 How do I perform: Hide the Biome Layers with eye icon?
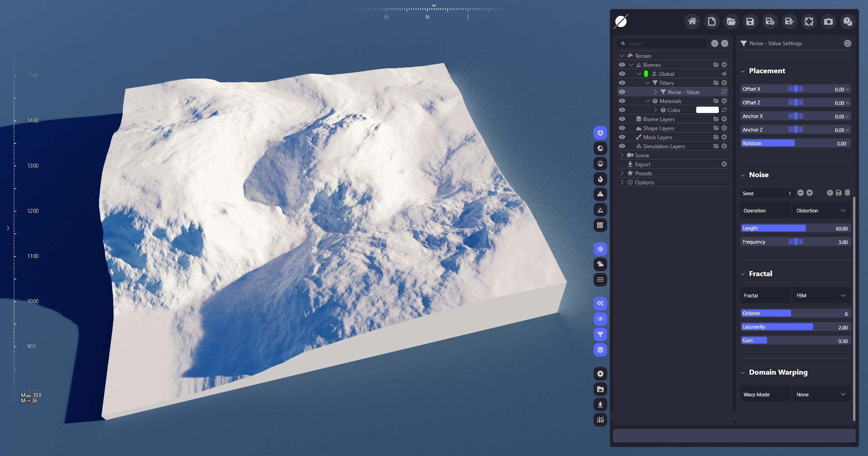pyautogui.click(x=622, y=119)
